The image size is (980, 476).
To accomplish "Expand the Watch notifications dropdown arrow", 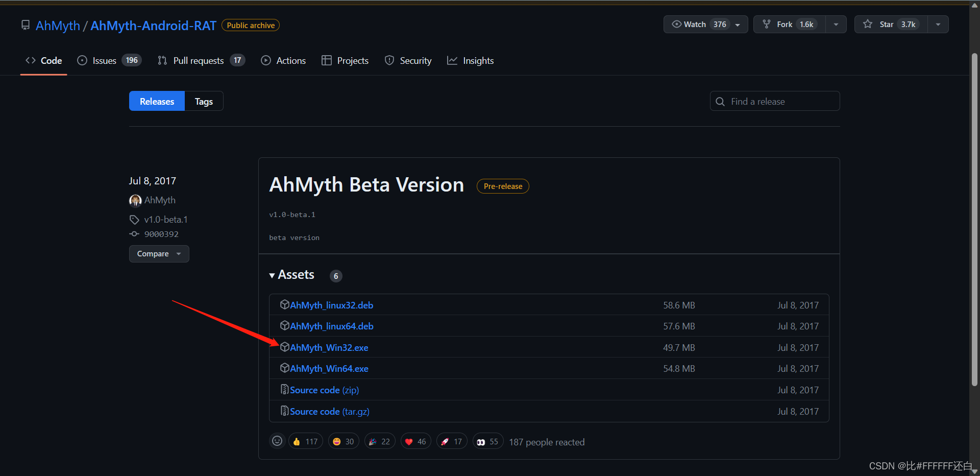I will pos(738,25).
